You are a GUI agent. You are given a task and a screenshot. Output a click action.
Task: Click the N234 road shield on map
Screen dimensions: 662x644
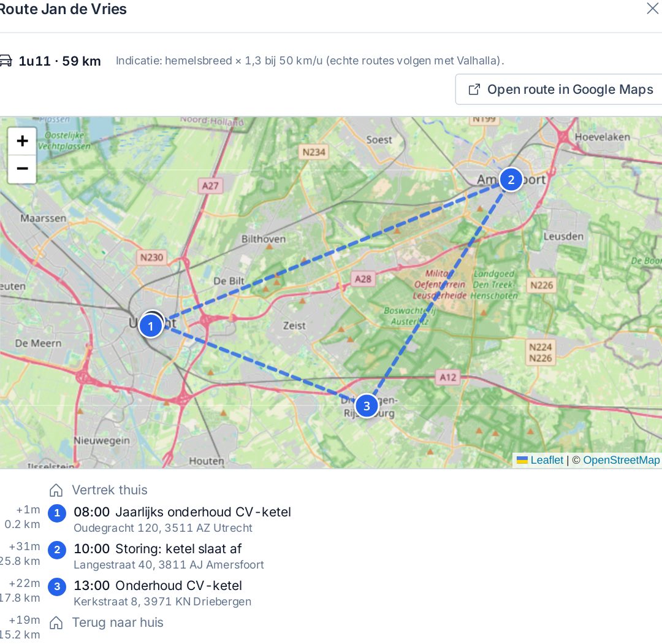[x=314, y=152]
